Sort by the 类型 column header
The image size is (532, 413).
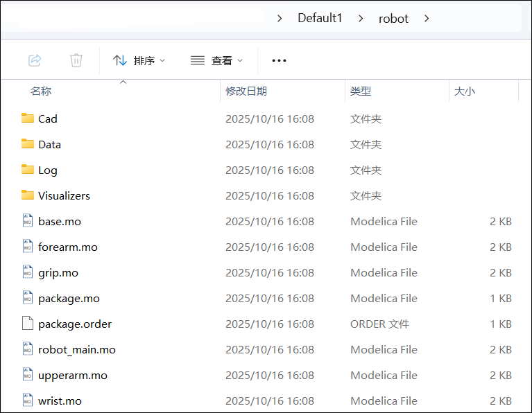coord(360,91)
